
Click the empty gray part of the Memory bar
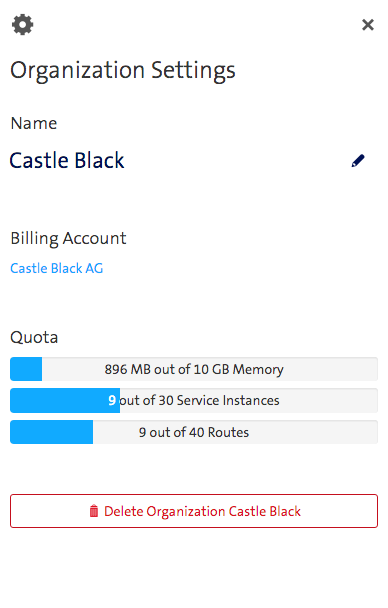click(x=331, y=369)
